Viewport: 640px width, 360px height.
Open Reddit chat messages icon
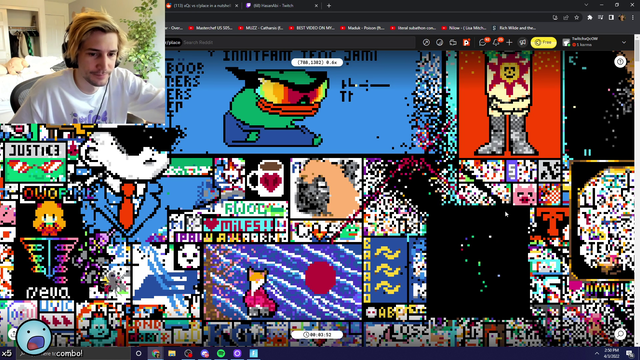point(482,42)
